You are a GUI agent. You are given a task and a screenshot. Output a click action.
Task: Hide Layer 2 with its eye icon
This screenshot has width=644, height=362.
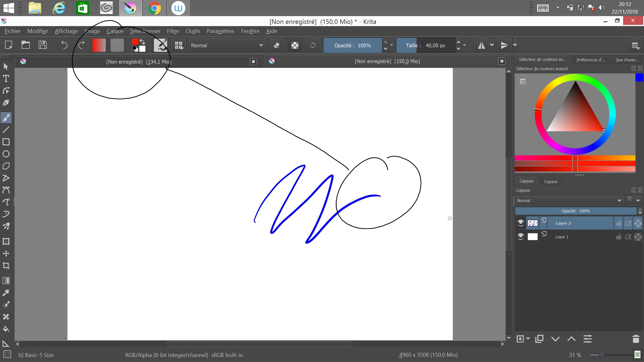[520, 223]
